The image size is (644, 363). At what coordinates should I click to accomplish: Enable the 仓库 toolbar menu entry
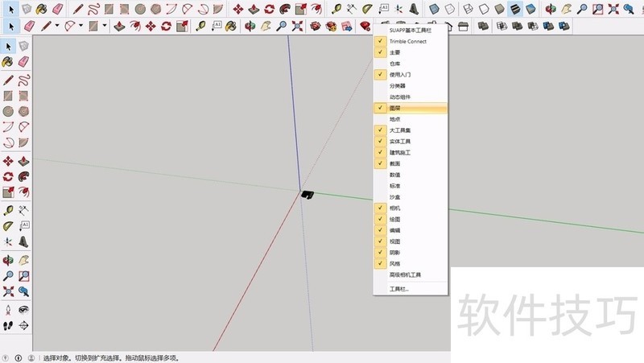coord(410,64)
